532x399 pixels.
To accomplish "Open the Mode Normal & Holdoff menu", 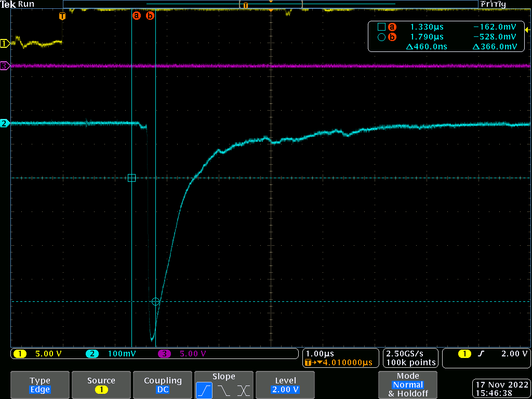I will coord(408,384).
